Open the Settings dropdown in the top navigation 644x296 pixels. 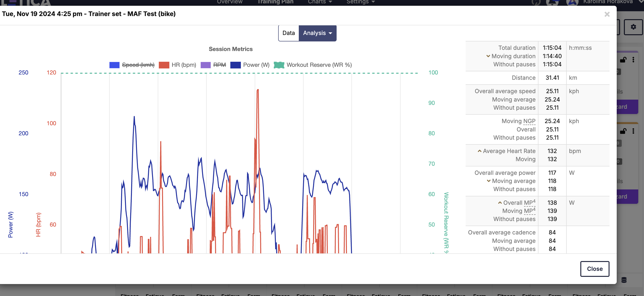click(361, 2)
